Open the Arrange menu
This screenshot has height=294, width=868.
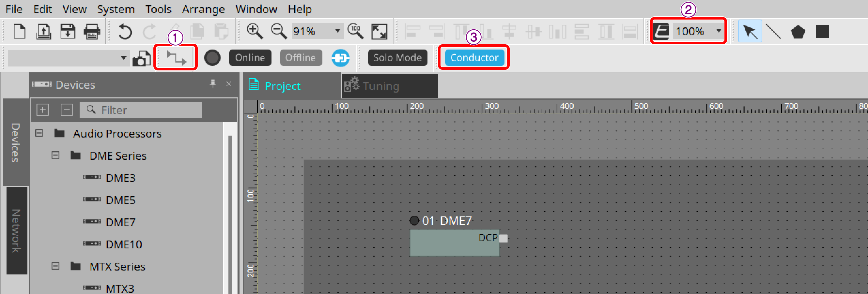pos(203,9)
